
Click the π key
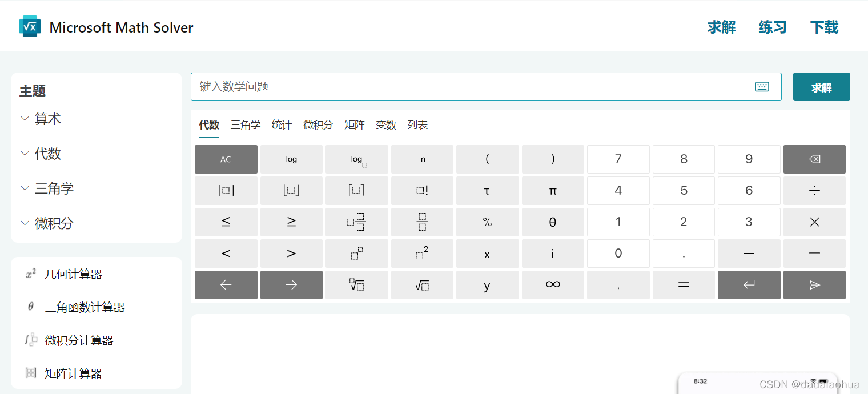(x=553, y=191)
